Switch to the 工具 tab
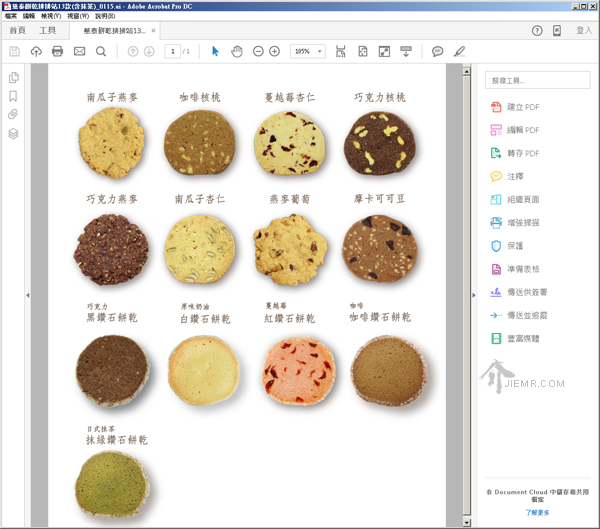The image size is (600, 529). pyautogui.click(x=47, y=30)
